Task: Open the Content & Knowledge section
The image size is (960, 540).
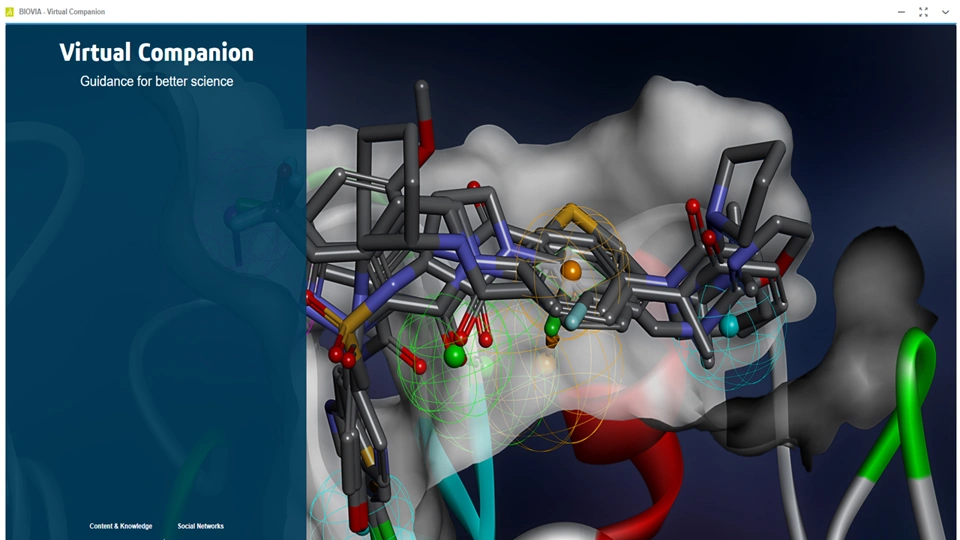Action: (121, 526)
